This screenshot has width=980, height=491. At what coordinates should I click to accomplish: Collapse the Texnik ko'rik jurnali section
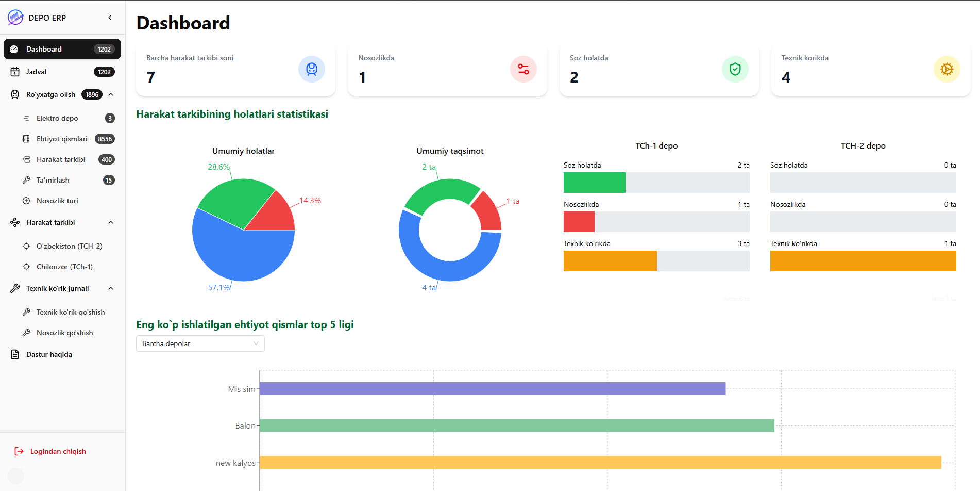pos(111,289)
